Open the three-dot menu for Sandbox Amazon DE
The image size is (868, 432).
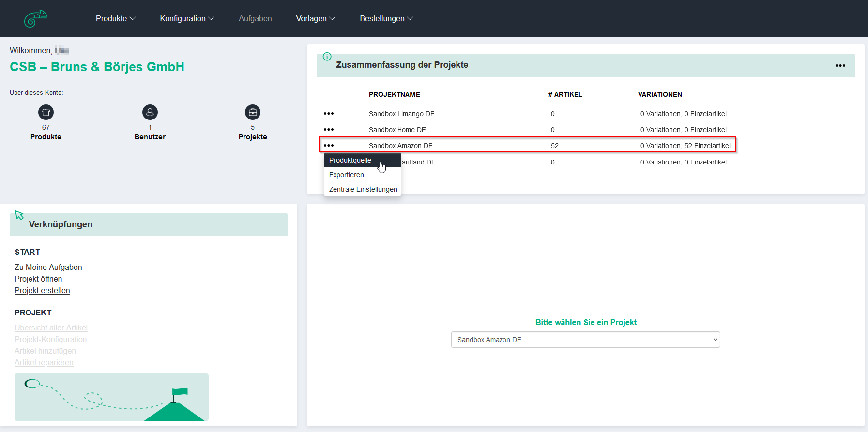tap(329, 146)
